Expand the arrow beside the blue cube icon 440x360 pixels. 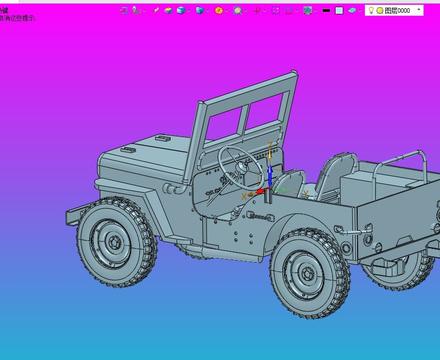point(189,11)
